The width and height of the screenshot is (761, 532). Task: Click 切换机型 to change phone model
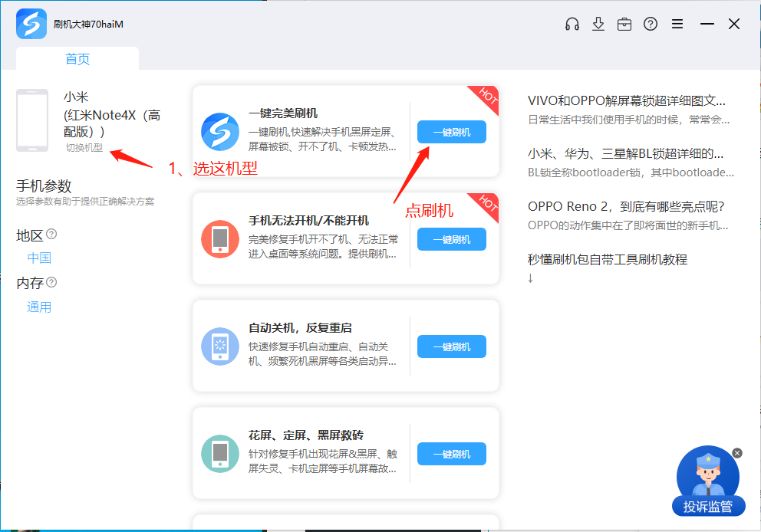(x=84, y=147)
